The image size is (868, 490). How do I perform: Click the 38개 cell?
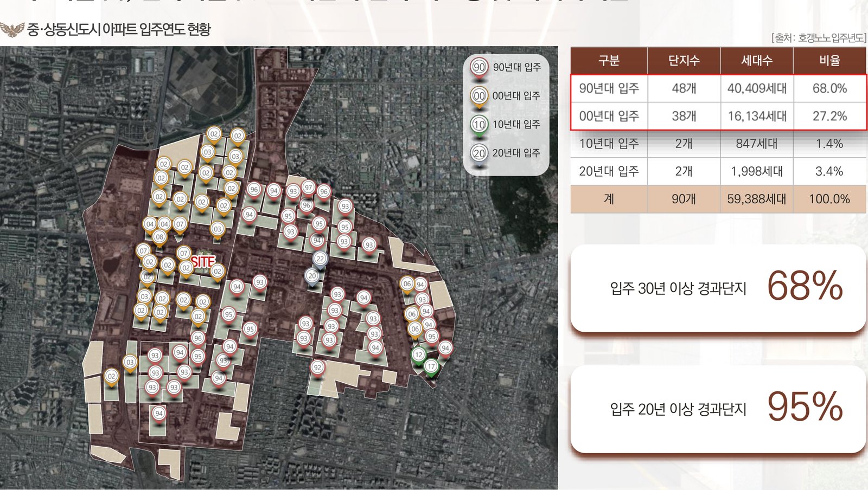[x=684, y=116]
